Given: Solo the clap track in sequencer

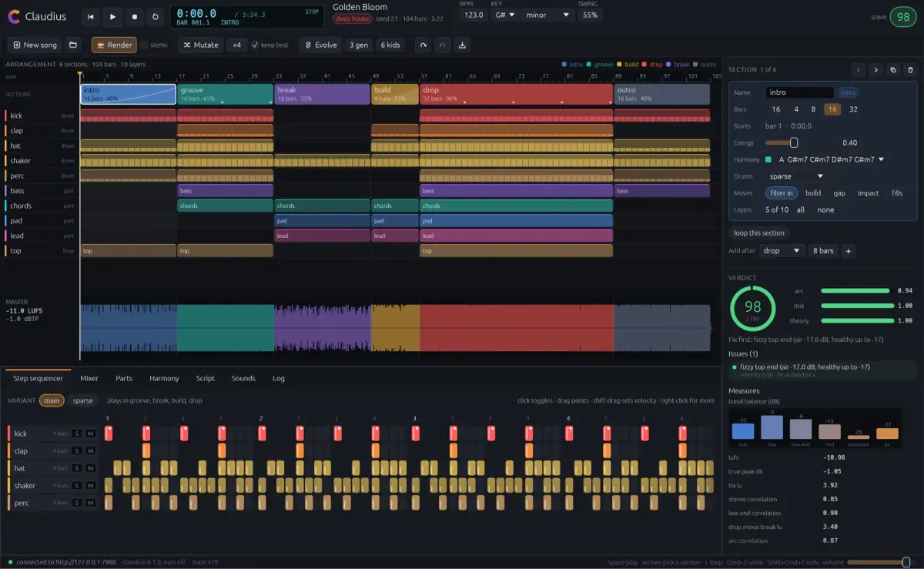Looking at the screenshot, I should pyautogui.click(x=77, y=451).
